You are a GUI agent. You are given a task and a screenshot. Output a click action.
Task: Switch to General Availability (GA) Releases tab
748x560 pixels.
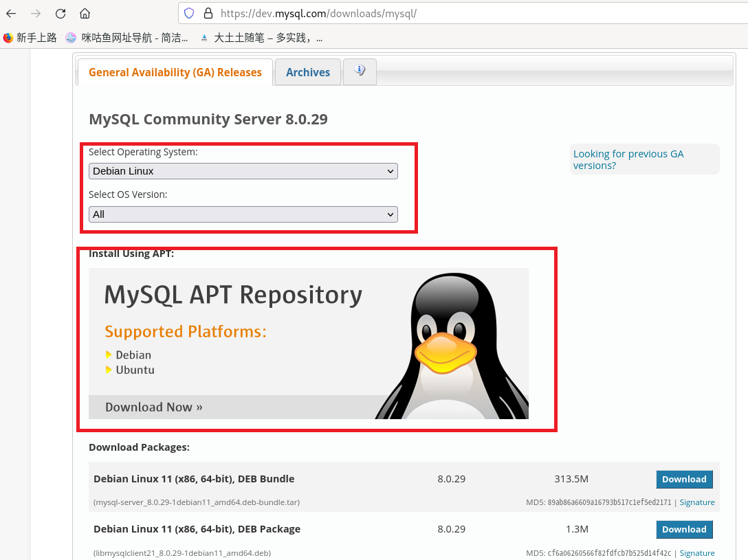pos(175,72)
